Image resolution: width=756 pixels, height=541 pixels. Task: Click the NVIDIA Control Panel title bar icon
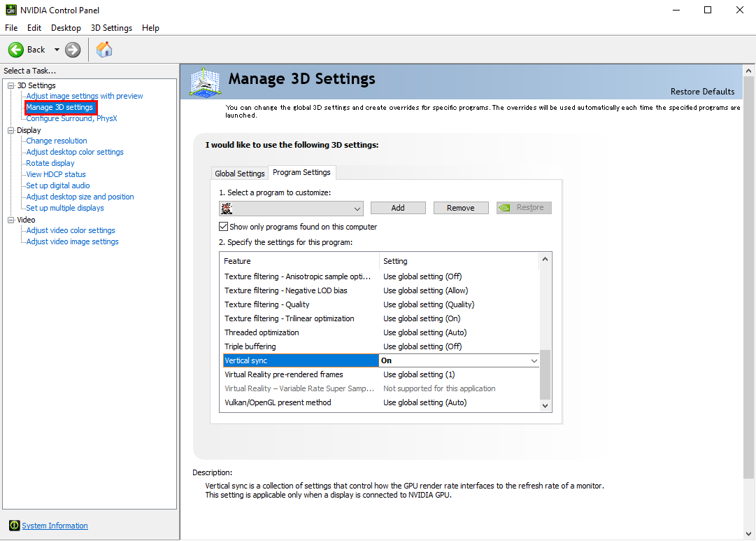[10, 10]
